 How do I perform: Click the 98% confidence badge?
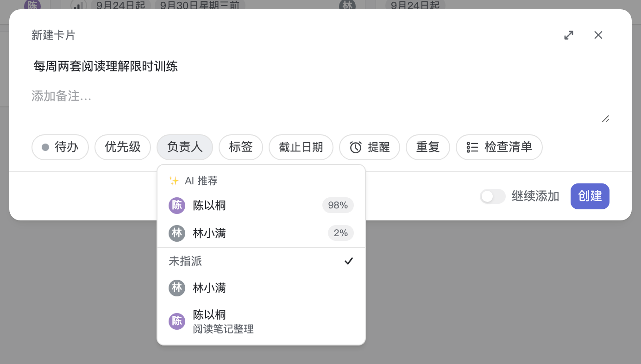pos(338,205)
